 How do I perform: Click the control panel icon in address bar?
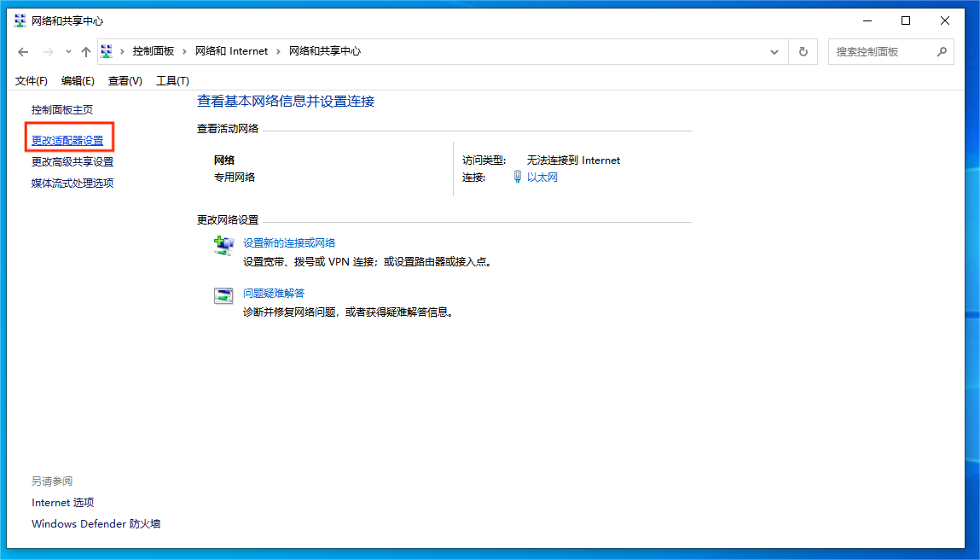107,51
